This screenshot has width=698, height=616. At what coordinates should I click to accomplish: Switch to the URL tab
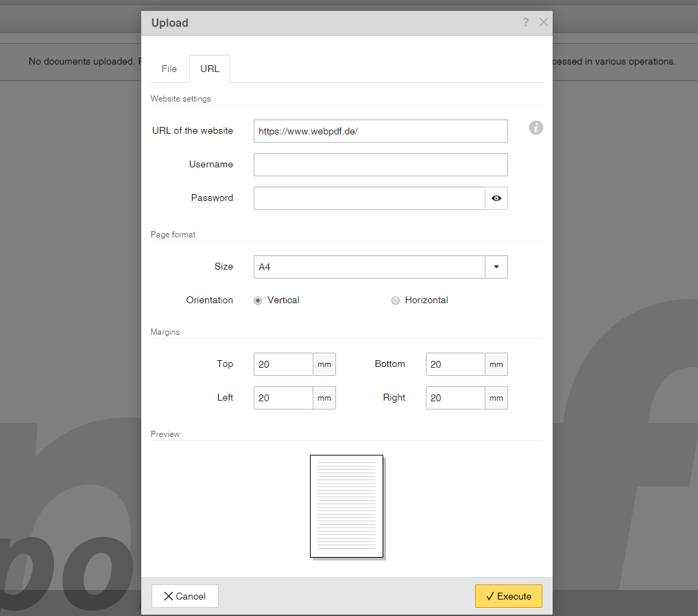pyautogui.click(x=209, y=69)
